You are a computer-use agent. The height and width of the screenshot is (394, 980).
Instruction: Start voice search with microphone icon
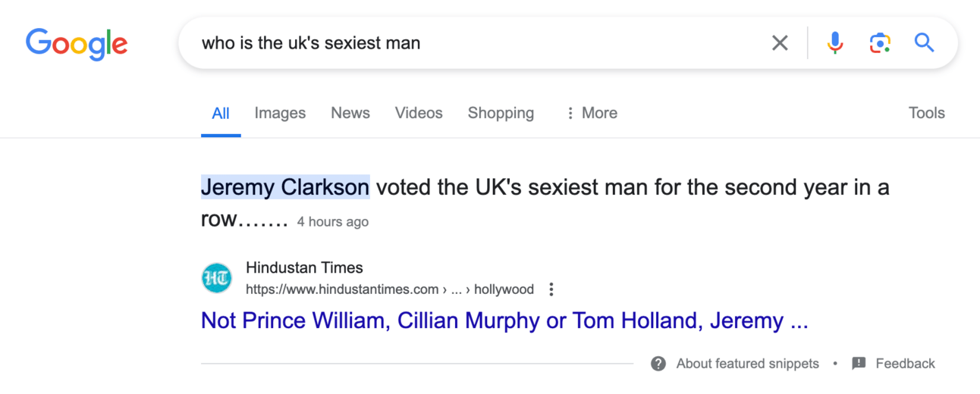[834, 43]
